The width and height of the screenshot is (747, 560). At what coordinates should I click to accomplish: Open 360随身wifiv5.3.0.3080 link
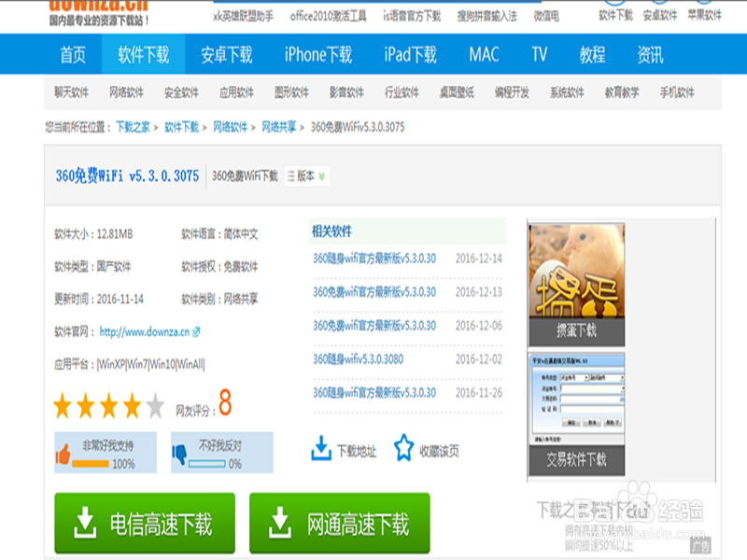coord(358,359)
